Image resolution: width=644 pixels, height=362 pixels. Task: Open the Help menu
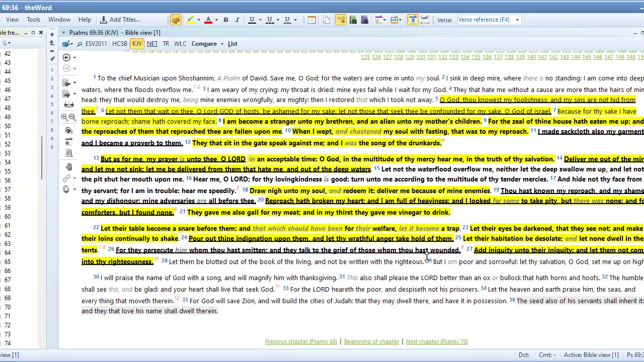(x=85, y=20)
